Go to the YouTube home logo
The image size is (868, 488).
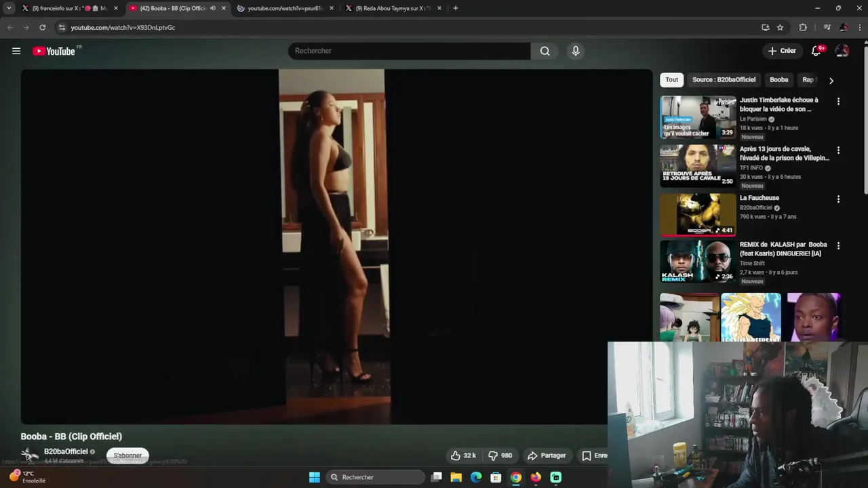[54, 51]
